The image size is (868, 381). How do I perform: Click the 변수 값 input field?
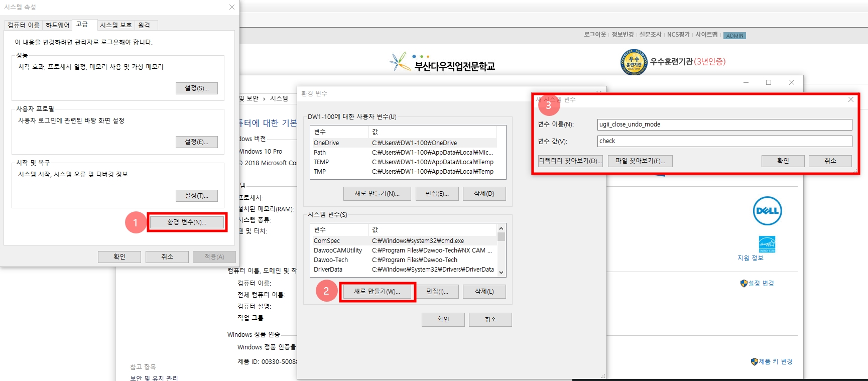pyautogui.click(x=724, y=141)
